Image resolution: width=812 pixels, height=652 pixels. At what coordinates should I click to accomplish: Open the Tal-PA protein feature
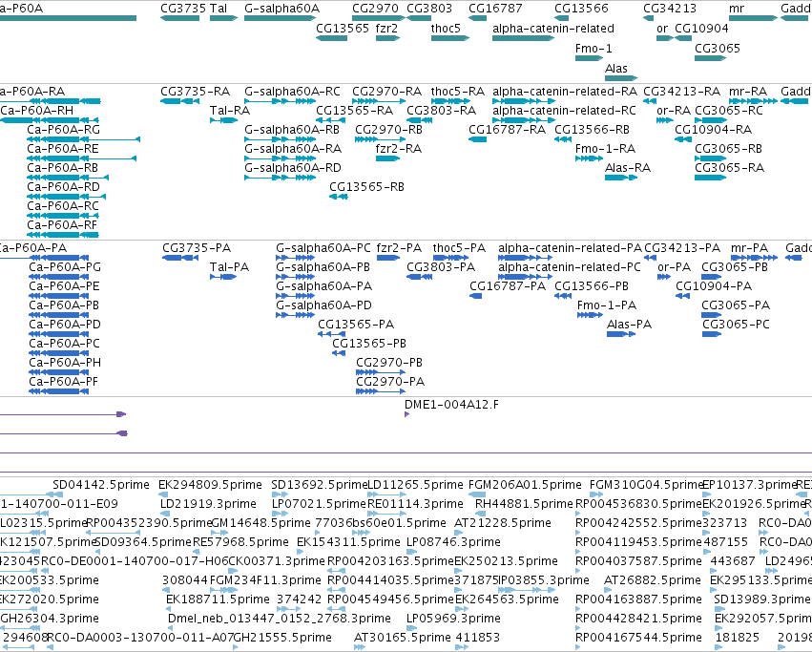[x=223, y=277]
